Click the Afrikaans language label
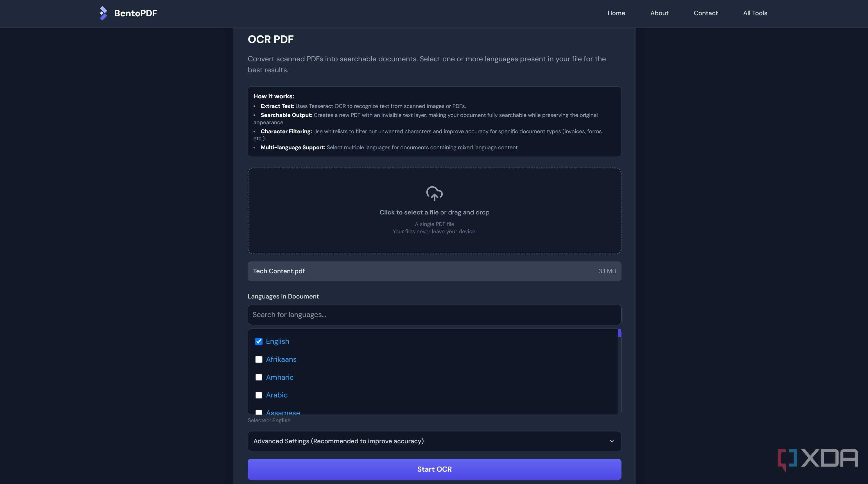Screen dimensions: 868x484 (x=281, y=359)
